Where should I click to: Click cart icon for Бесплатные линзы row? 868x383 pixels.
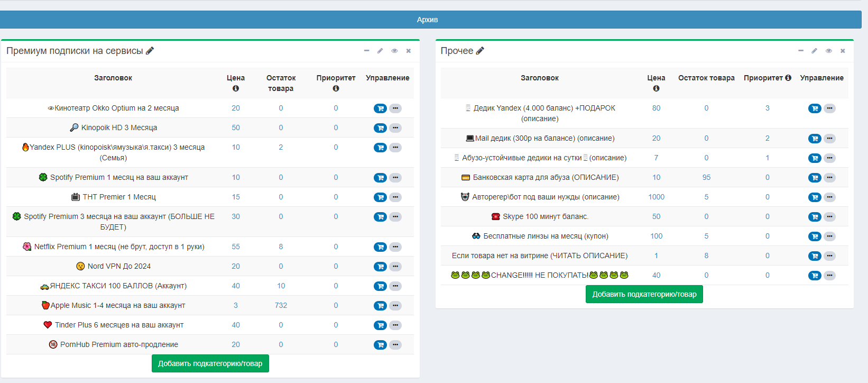pos(815,236)
